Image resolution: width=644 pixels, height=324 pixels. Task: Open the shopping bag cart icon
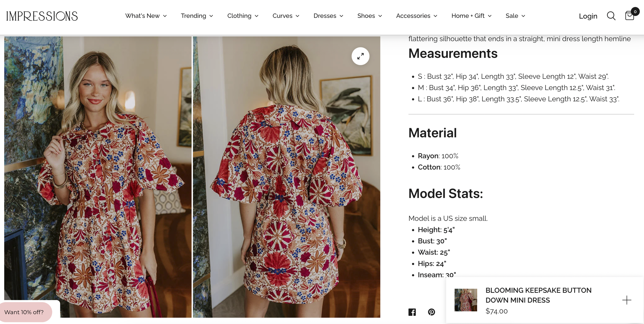tap(630, 15)
